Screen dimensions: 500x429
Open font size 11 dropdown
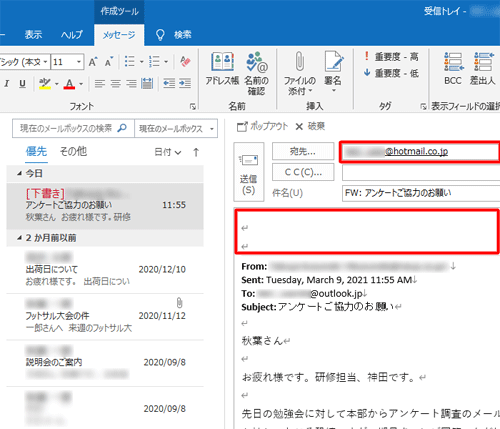point(79,62)
